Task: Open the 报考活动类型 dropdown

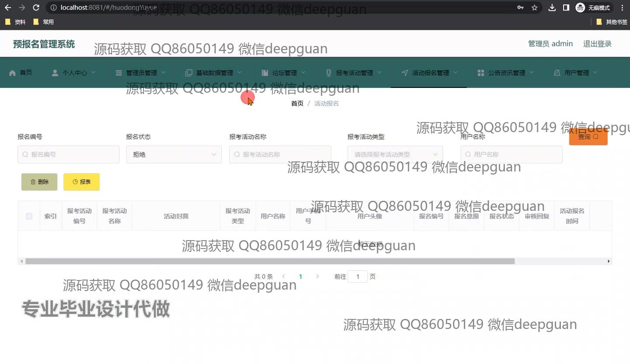Action: [x=395, y=154]
